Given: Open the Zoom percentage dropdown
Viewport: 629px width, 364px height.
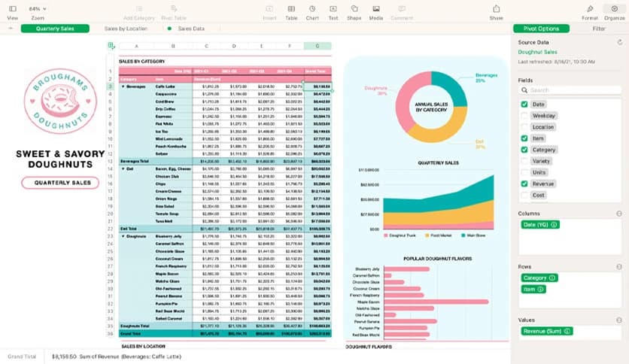Looking at the screenshot, I should tap(35, 8).
